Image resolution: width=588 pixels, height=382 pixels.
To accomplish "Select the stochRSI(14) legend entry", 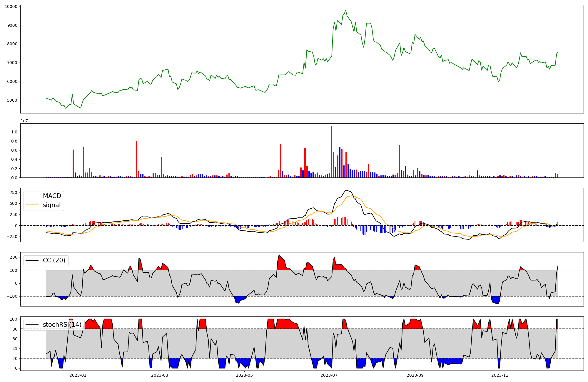I will point(62,325).
